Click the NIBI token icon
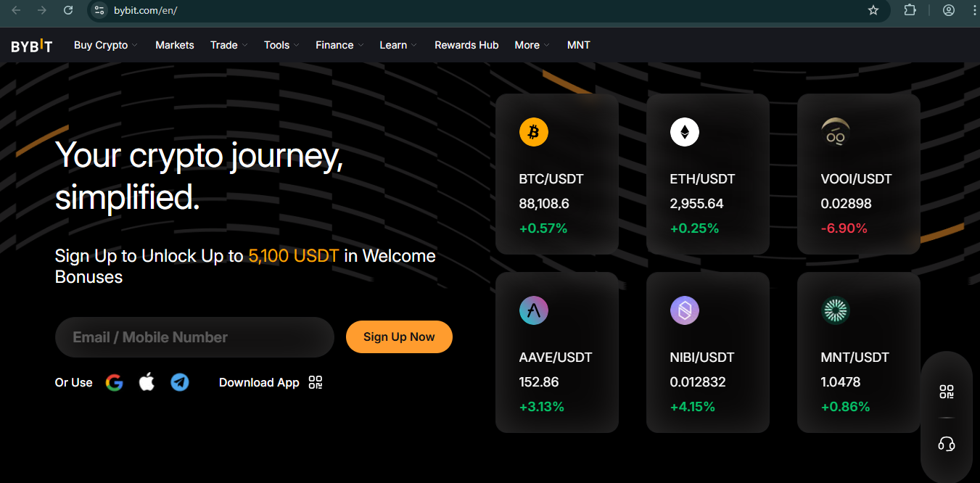 685,311
